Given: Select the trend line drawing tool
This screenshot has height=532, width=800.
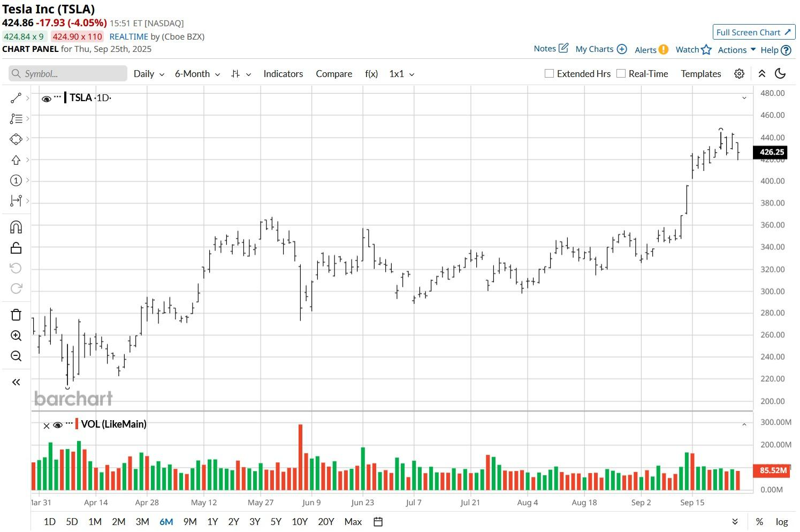Looking at the screenshot, I should click(x=16, y=98).
